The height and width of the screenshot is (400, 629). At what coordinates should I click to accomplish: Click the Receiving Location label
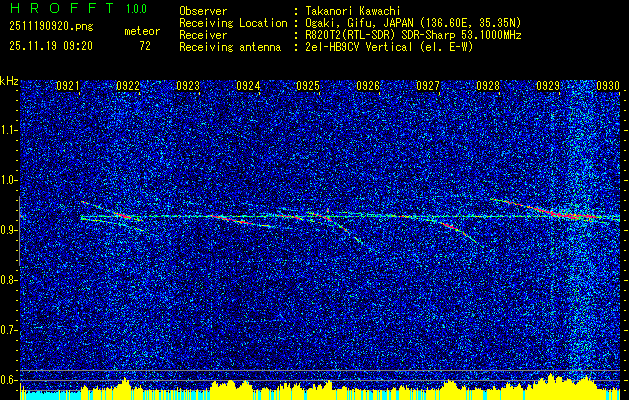233,23
